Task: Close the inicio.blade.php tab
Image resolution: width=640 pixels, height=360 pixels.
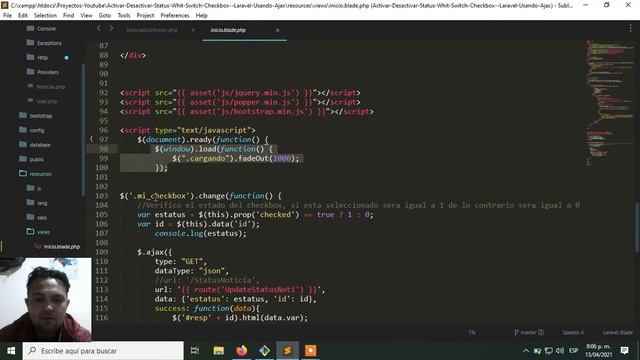Action: [278, 30]
